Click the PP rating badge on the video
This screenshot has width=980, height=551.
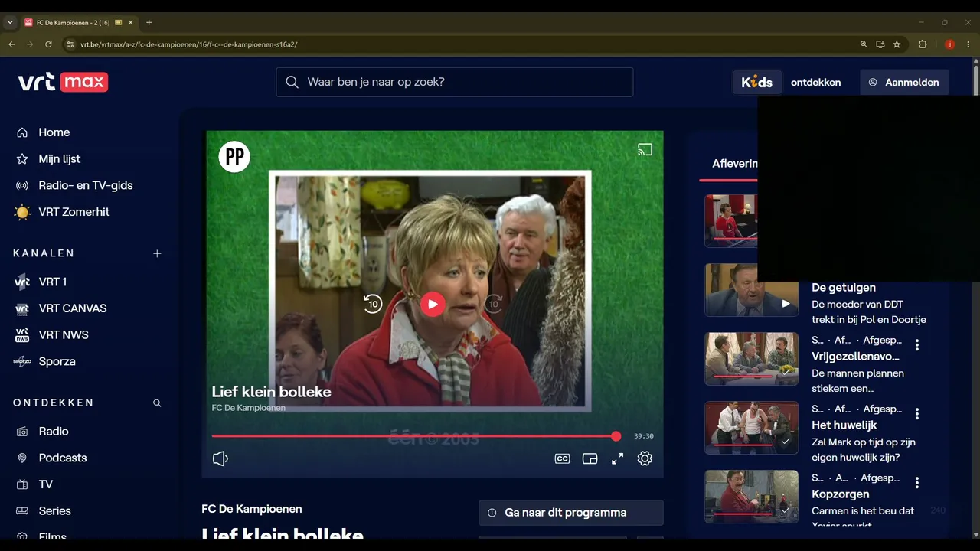(234, 157)
